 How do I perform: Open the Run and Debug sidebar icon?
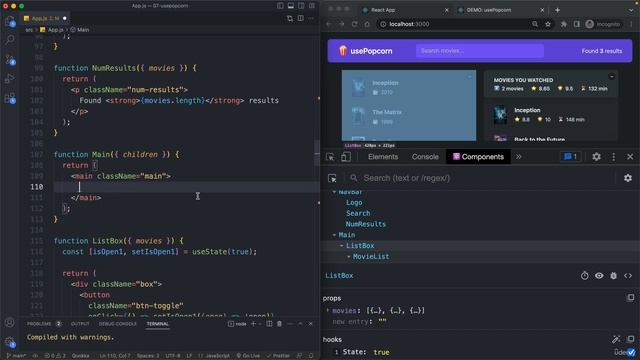9,78
